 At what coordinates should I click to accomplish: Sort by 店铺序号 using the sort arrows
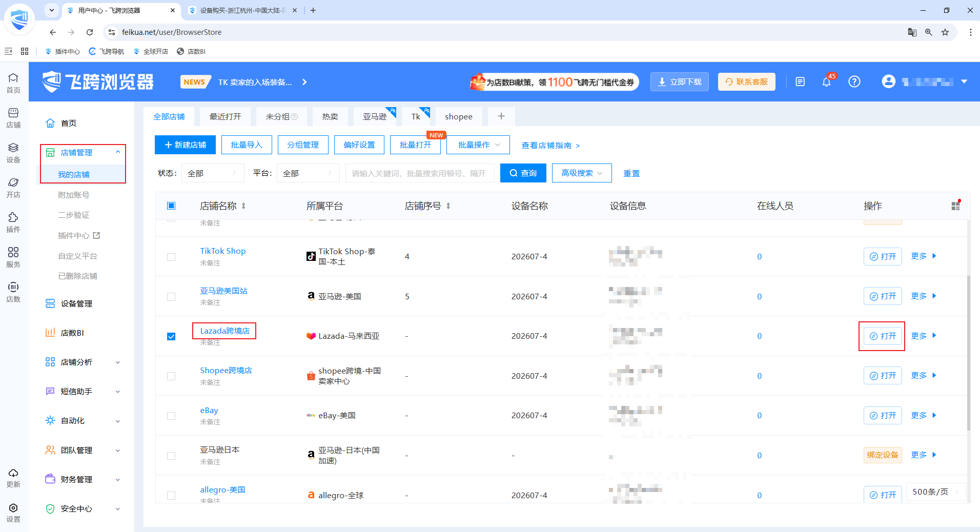pos(448,206)
